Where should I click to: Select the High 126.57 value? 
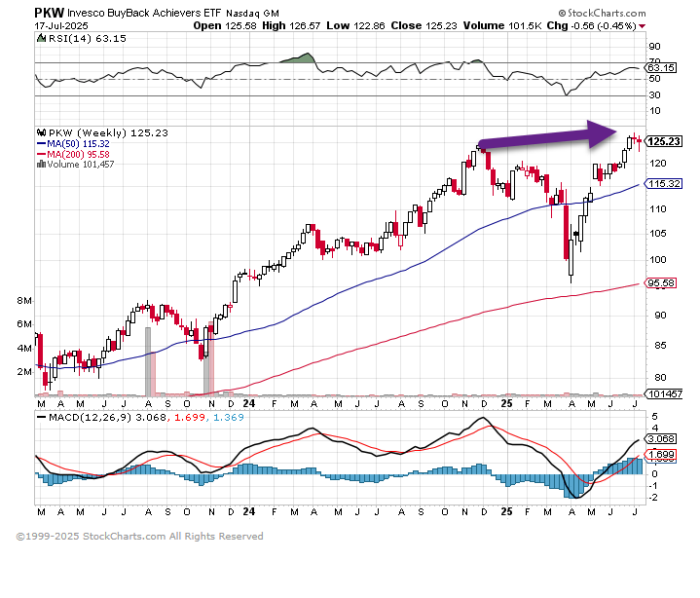pyautogui.click(x=291, y=26)
